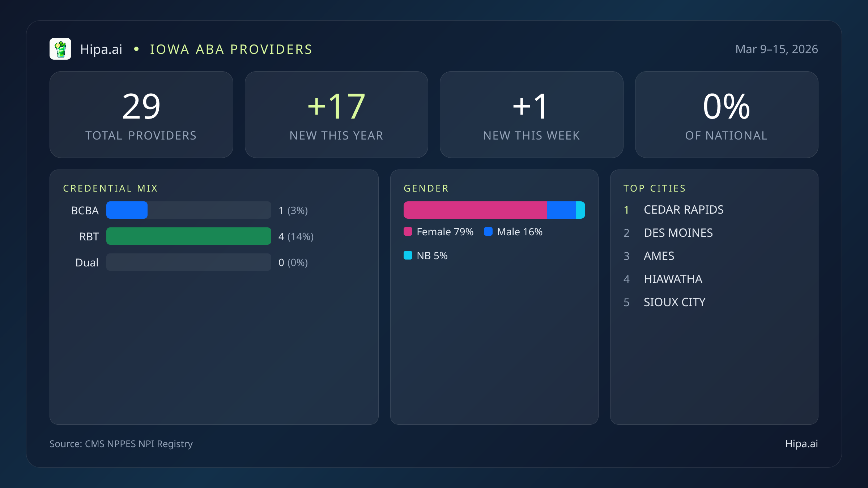The image size is (868, 488).
Task: Click the NB segment of the gender bar
Action: pos(580,210)
